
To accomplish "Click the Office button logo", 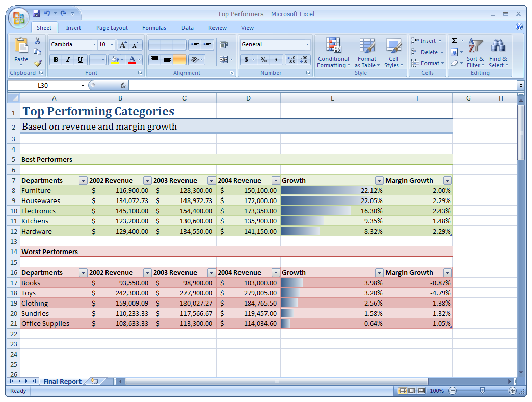I will tap(19, 18).
